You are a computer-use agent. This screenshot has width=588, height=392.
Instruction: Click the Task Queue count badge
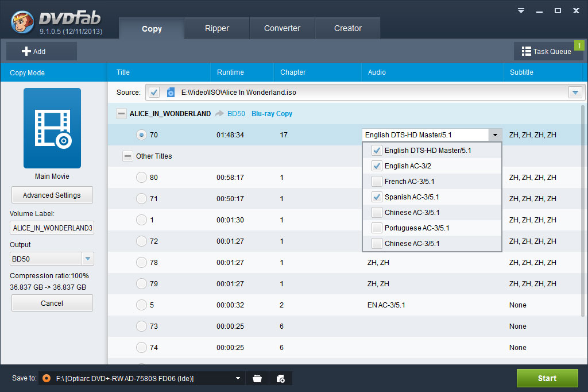pyautogui.click(x=579, y=45)
